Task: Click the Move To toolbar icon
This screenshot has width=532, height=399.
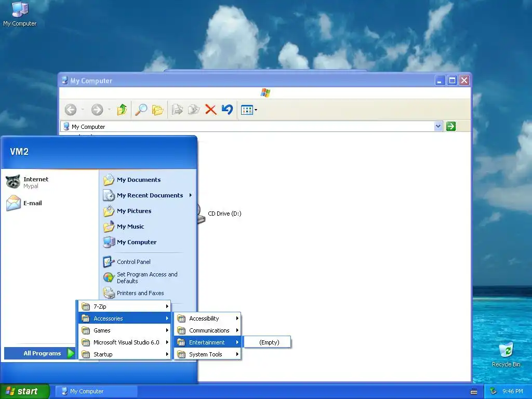Action: 177,110
